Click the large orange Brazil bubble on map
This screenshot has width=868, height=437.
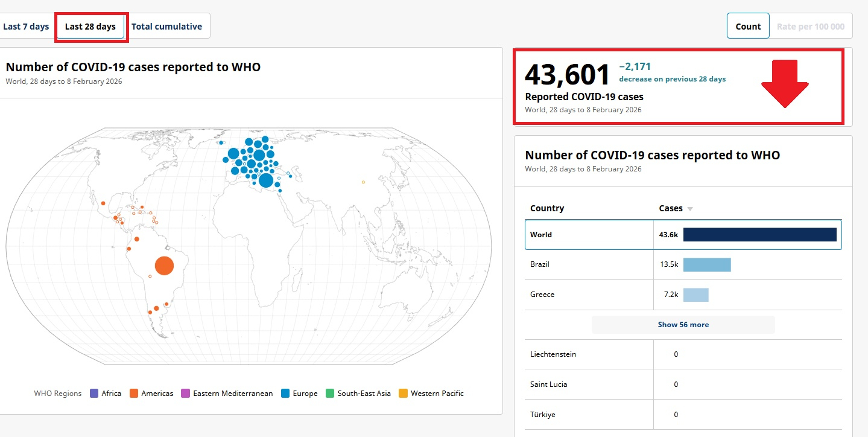point(164,266)
